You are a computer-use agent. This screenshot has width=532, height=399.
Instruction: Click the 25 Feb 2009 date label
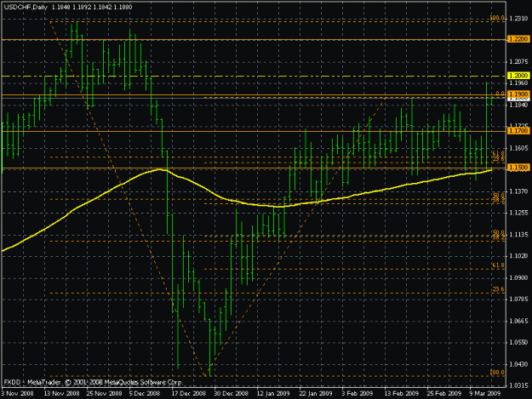(444, 394)
